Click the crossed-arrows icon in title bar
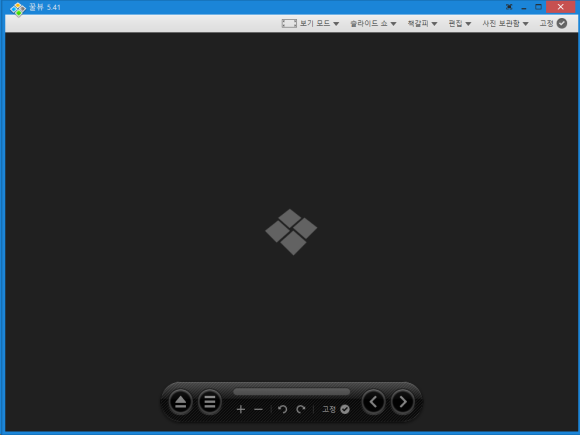This screenshot has width=580, height=435. tap(509, 7)
